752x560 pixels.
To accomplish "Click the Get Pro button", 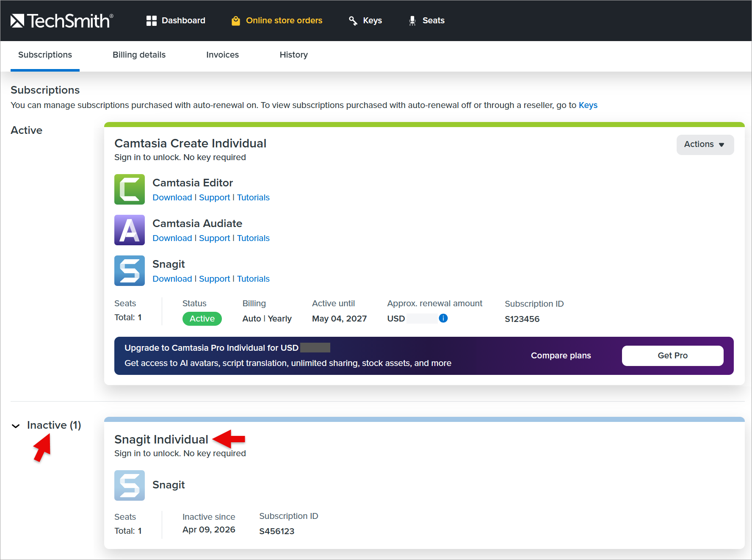I will 672,356.
